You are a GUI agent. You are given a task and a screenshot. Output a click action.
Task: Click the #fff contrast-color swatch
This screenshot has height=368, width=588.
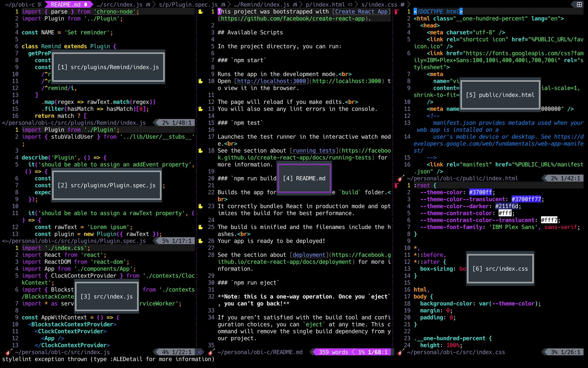[505, 213]
